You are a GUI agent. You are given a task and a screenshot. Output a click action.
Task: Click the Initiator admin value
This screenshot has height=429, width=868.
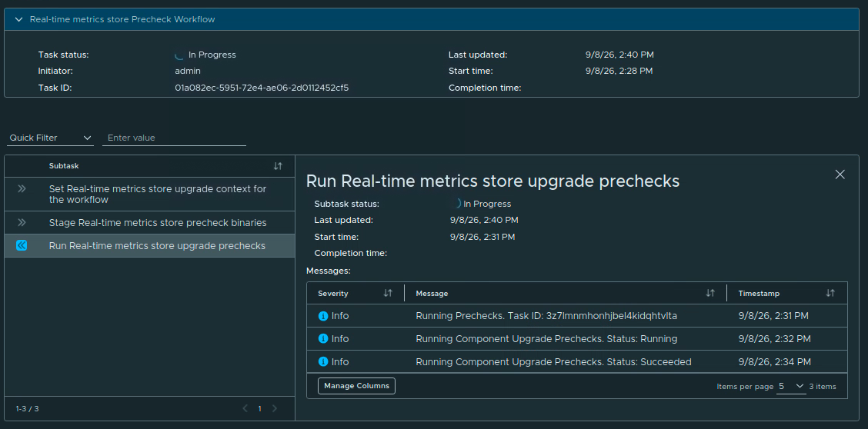[188, 71]
